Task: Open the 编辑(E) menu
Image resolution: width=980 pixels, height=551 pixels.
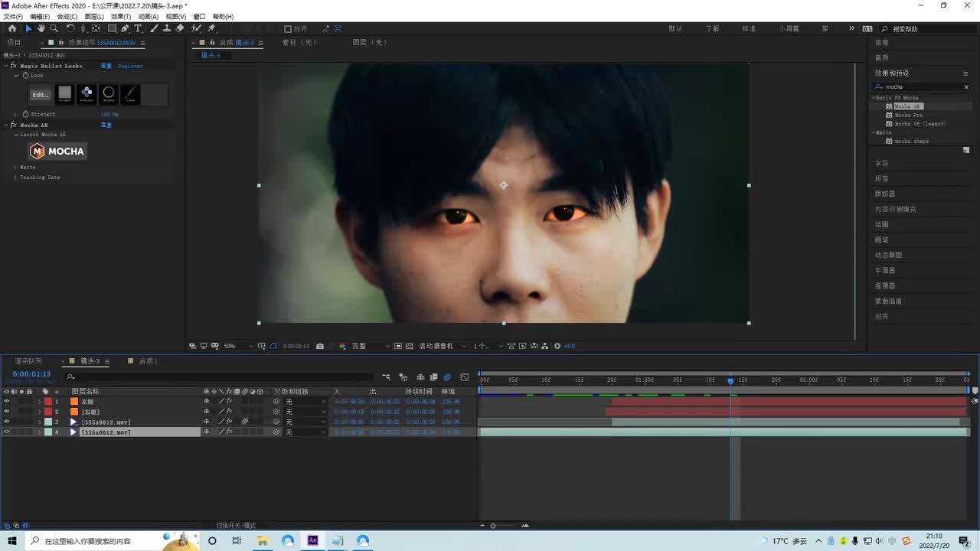Action: 40,16
